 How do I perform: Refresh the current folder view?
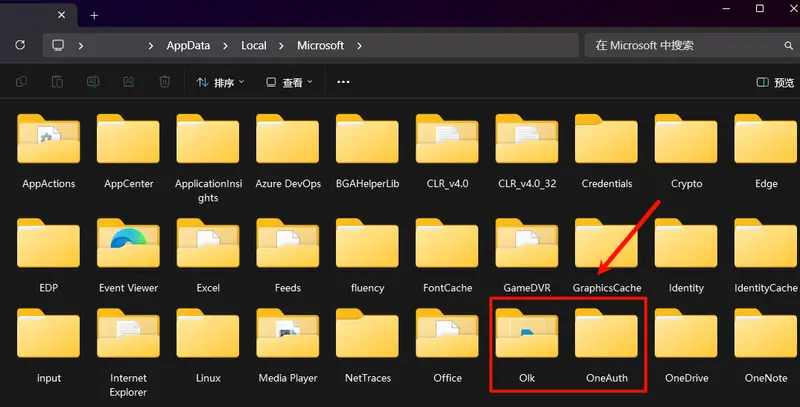point(20,45)
